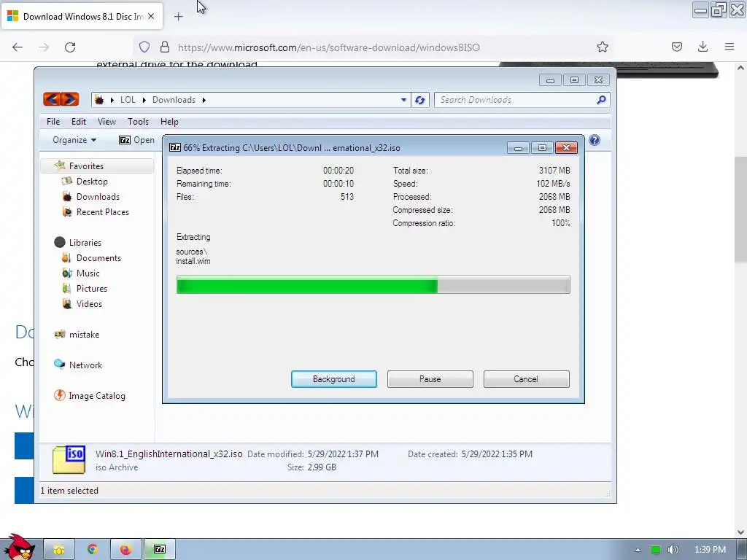The height and width of the screenshot is (560, 747).
Task: Click the Videos library icon
Action: (67, 303)
